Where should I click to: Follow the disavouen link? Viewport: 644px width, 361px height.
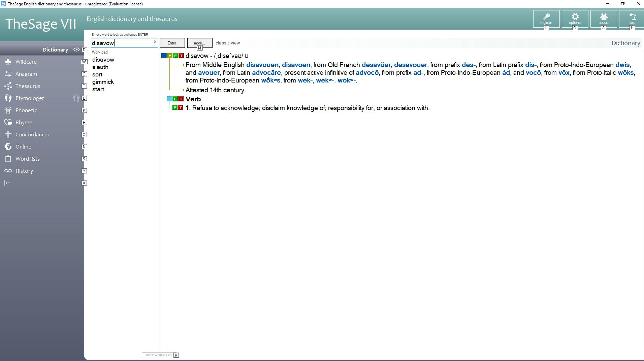point(262,65)
